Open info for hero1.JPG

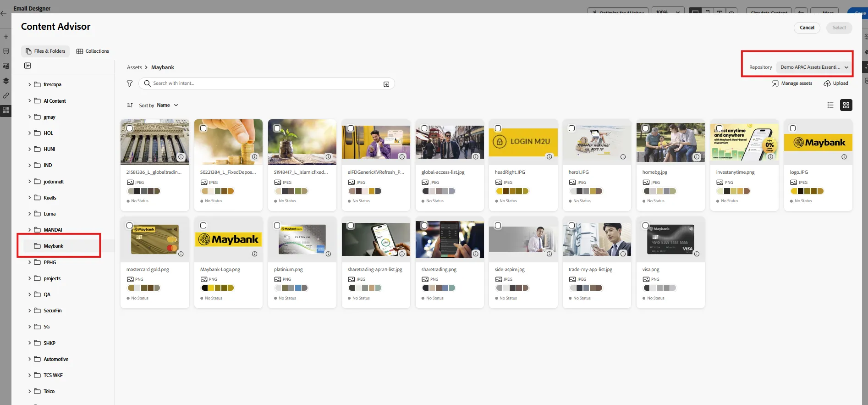623,157
